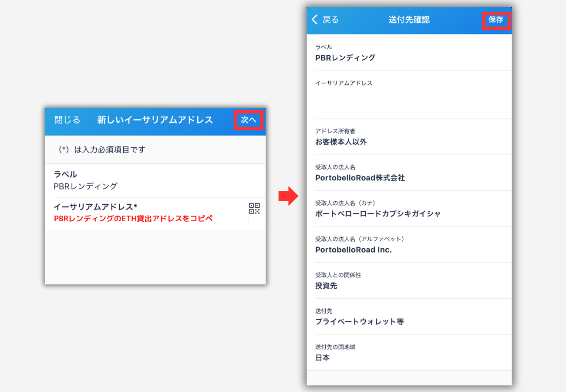Select the お客様本人以外 owner value
The width and height of the screenshot is (566, 392).
point(341,142)
